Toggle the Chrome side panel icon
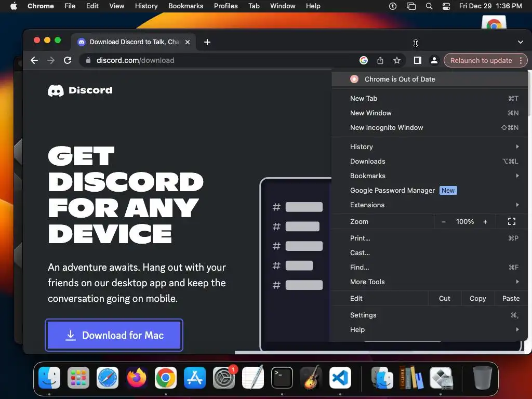The height and width of the screenshot is (399, 532). tap(417, 60)
